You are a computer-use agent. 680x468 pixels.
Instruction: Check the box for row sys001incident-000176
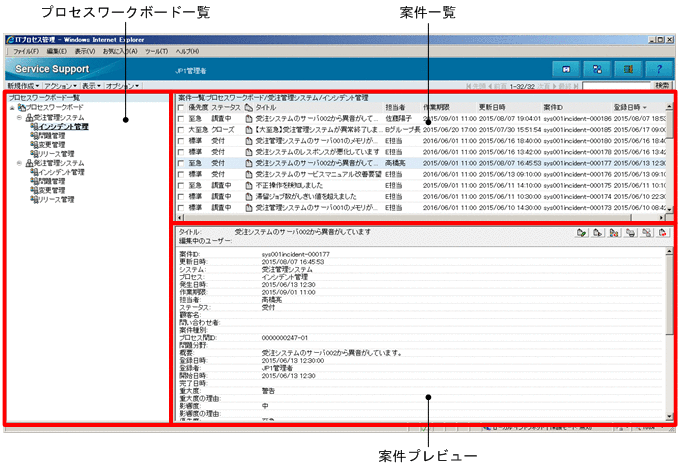click(181, 174)
